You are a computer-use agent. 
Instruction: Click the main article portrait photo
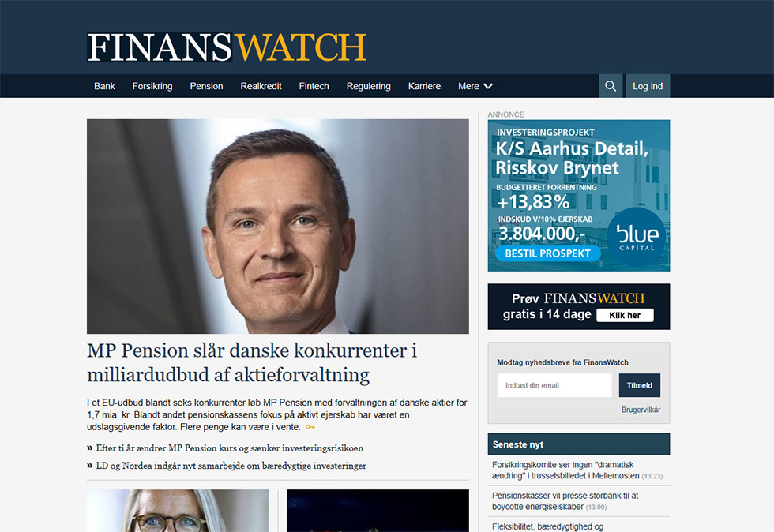(278, 226)
